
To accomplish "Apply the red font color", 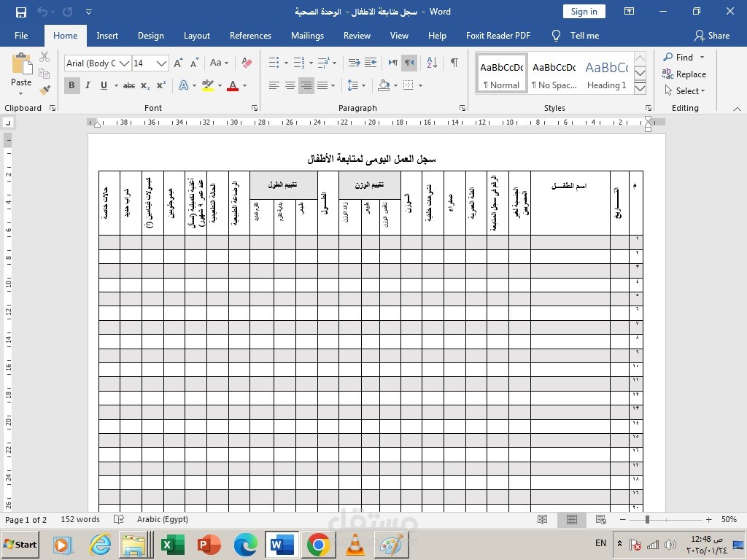I will [233, 86].
